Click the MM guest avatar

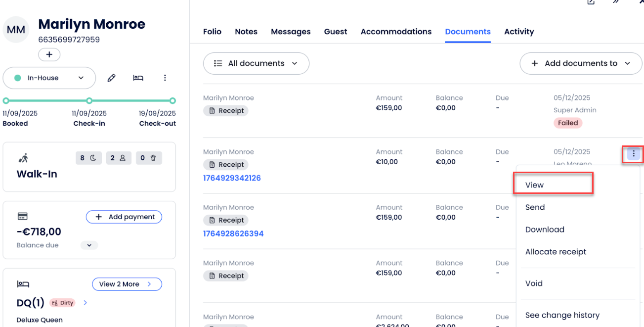[17, 30]
